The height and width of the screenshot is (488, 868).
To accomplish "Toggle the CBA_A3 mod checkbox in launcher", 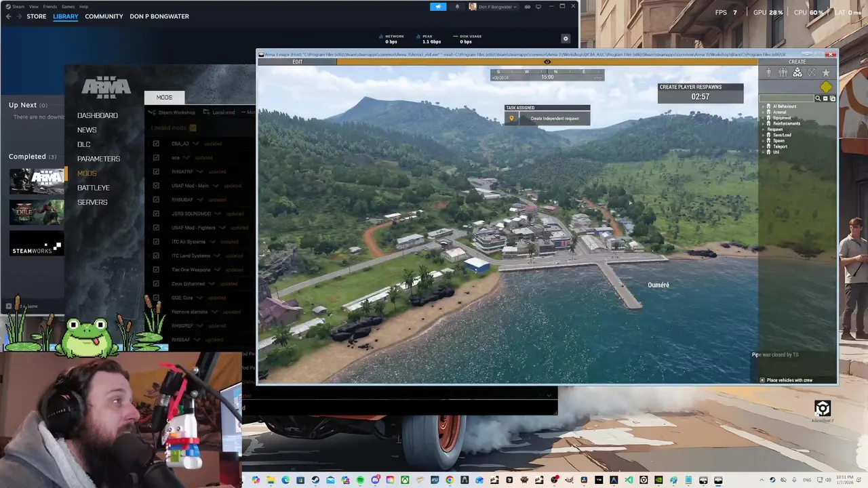I will point(156,144).
